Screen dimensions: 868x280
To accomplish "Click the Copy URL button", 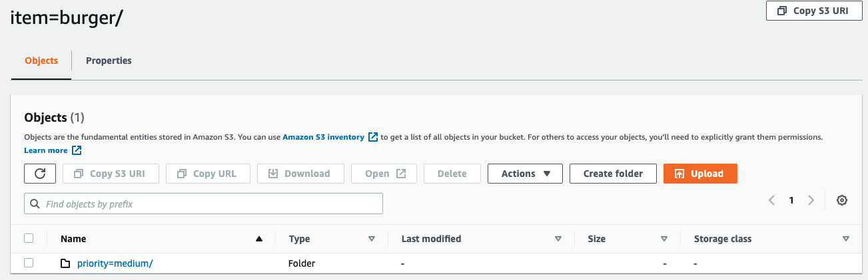I will coord(208,174).
